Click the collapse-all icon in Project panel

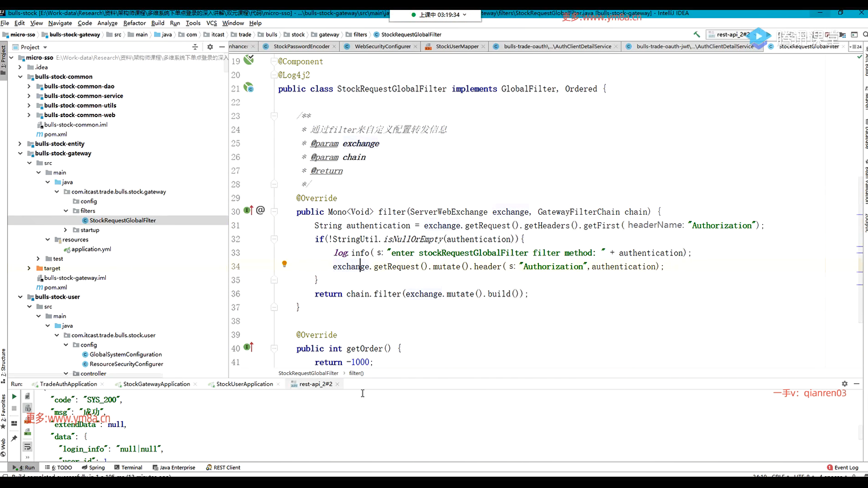pyautogui.click(x=195, y=47)
